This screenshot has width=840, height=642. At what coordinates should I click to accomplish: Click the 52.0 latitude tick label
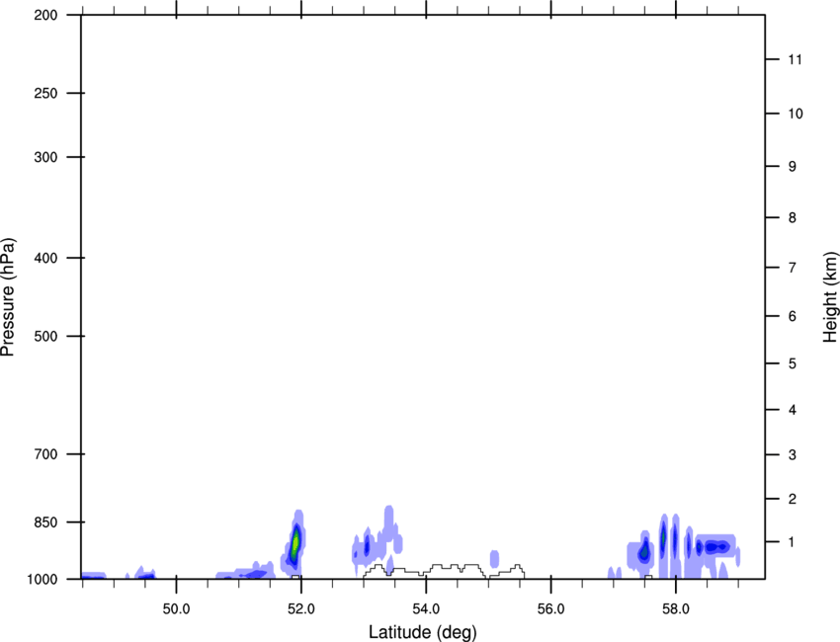click(301, 609)
